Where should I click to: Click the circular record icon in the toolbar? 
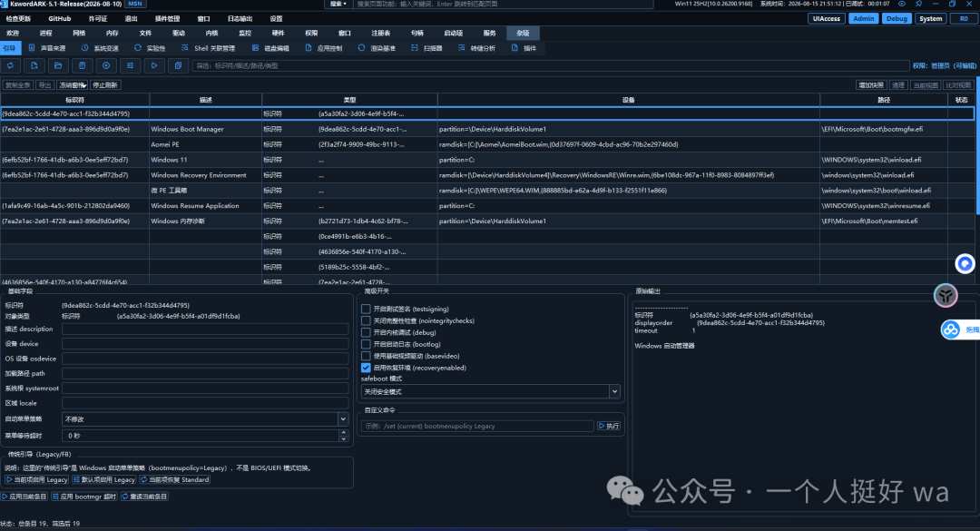tap(106, 65)
